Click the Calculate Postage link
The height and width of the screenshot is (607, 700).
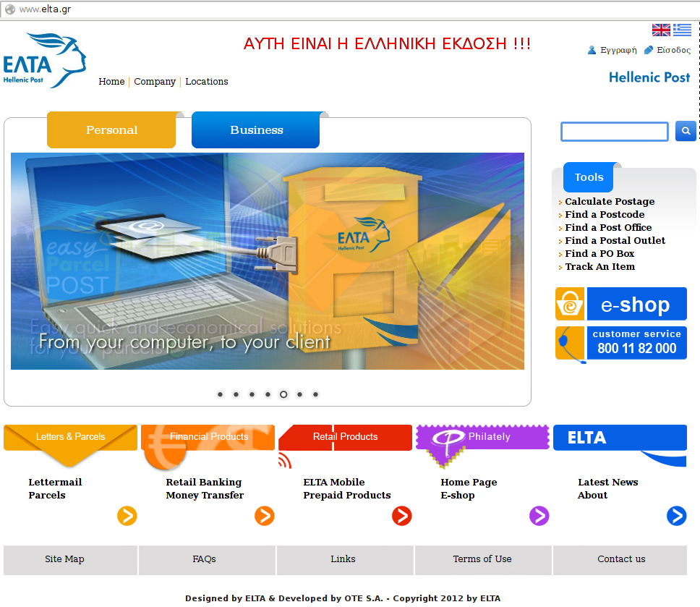pos(610,202)
